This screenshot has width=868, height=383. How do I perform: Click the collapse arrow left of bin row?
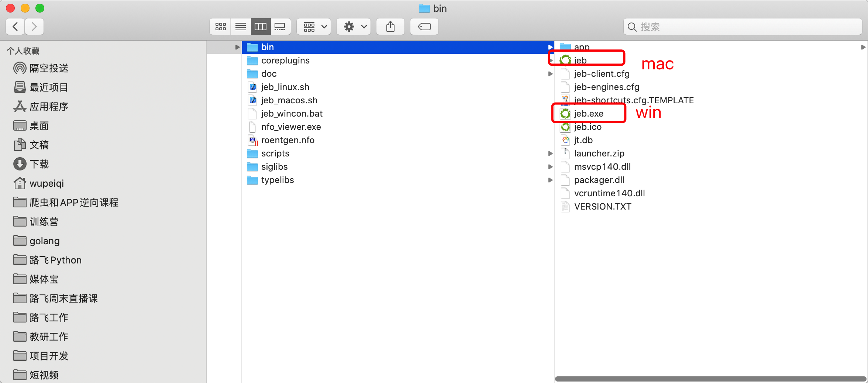(x=237, y=47)
